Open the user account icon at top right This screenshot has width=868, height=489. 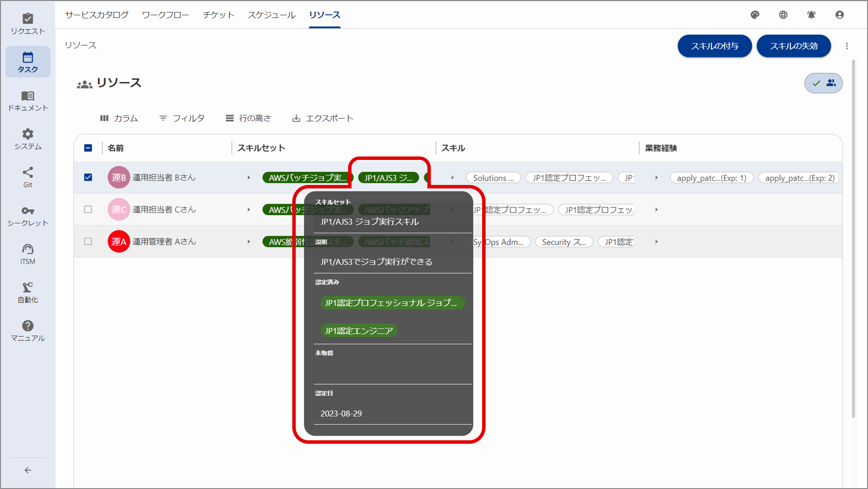839,15
